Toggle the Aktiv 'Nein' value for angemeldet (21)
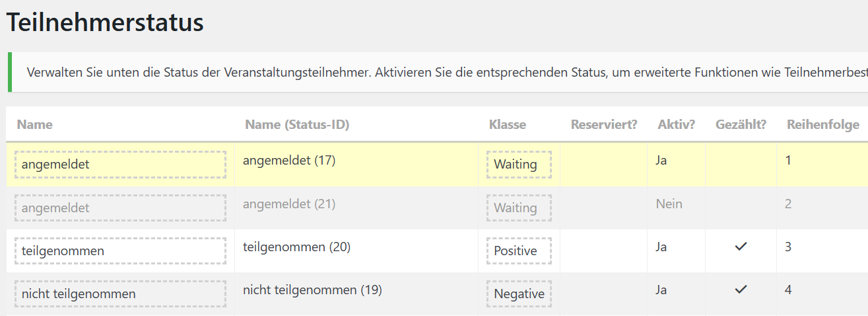 pos(669,204)
